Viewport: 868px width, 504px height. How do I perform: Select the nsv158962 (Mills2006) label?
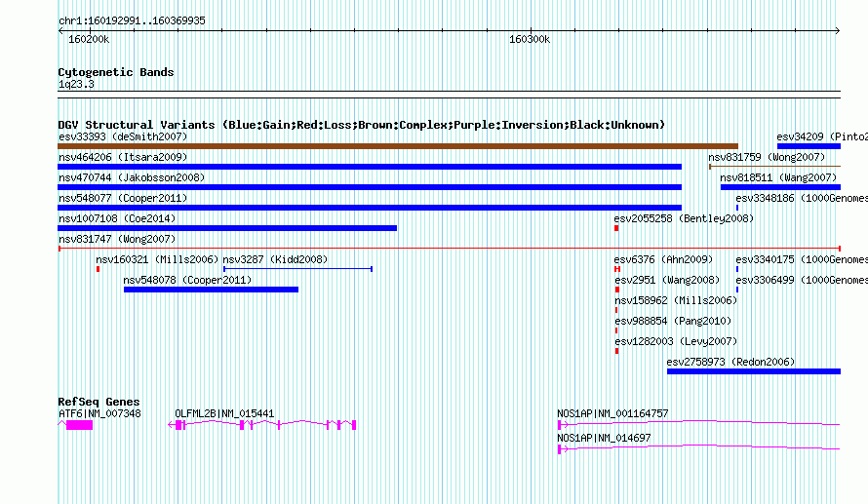coord(676,300)
